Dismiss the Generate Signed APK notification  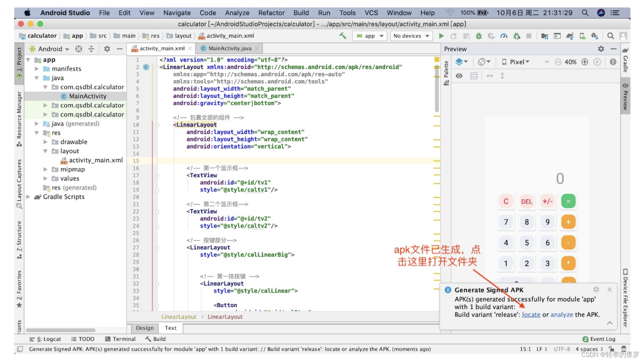pyautogui.click(x=609, y=289)
